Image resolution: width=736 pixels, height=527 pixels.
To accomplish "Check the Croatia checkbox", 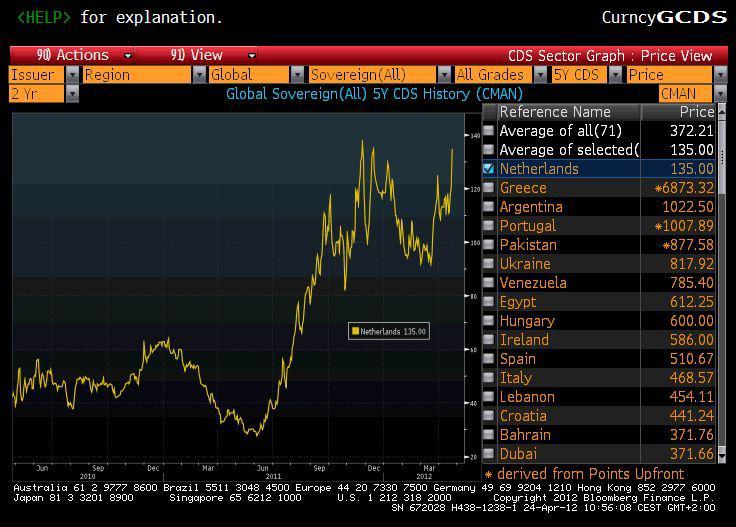I will click(x=489, y=416).
